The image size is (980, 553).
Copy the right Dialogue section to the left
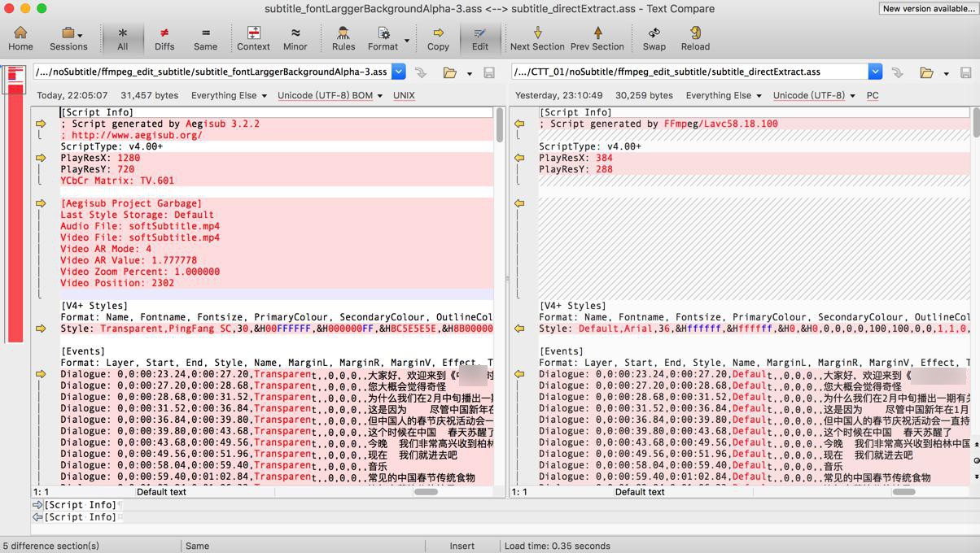[519, 374]
